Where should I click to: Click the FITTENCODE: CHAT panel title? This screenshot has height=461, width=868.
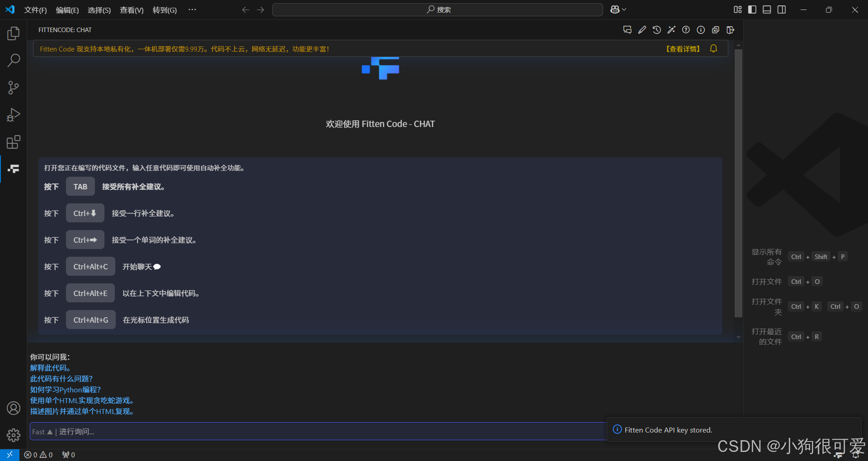point(65,30)
